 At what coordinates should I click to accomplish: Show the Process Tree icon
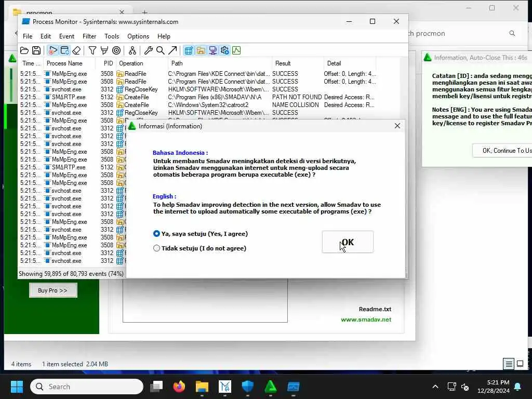[x=132, y=50]
